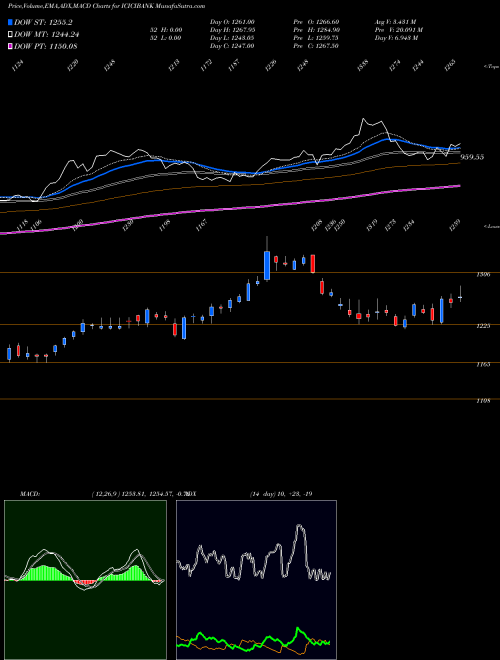Image resolution: width=500 pixels, height=660 pixels.
Task: Click the 1167 low label under the EMA chart
Action: 202,224
